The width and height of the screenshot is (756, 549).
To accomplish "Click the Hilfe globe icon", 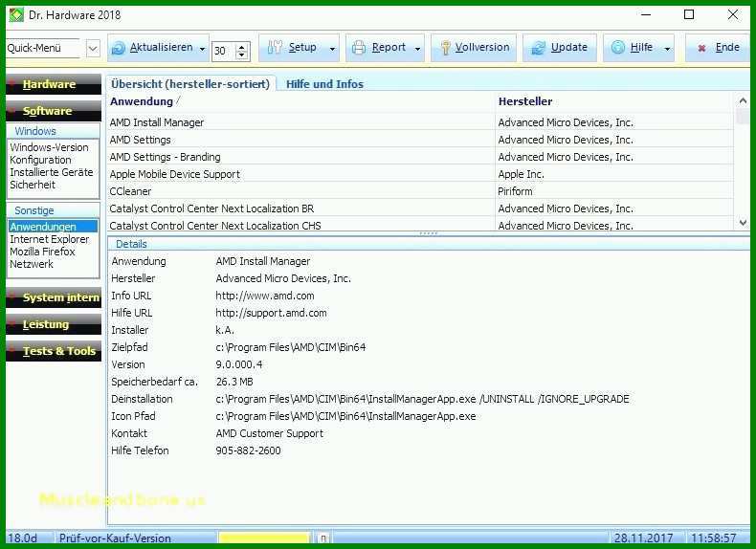I will (x=618, y=47).
